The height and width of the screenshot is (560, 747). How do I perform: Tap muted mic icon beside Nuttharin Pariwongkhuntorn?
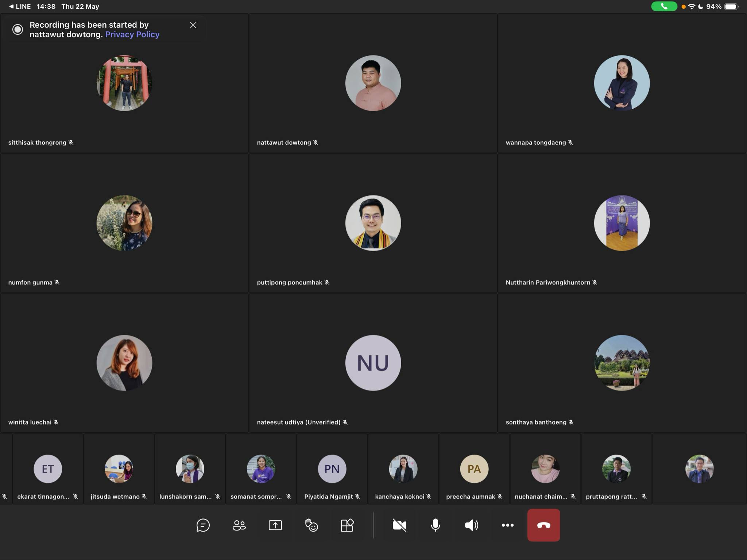[x=595, y=283]
